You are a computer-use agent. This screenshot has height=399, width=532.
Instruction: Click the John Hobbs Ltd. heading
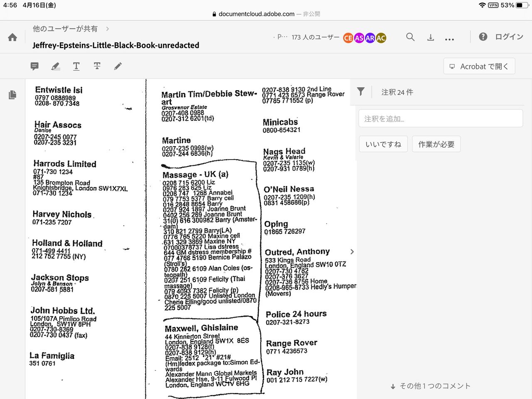click(62, 310)
